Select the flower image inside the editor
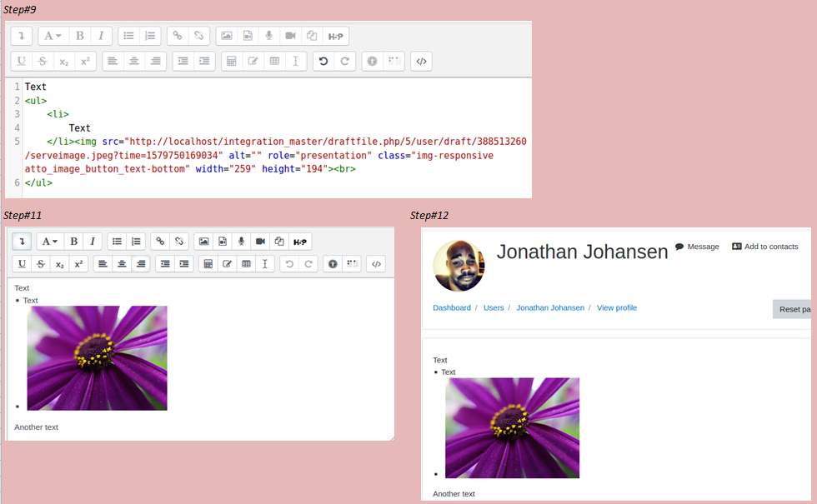This screenshot has height=504, width=817. (x=97, y=358)
